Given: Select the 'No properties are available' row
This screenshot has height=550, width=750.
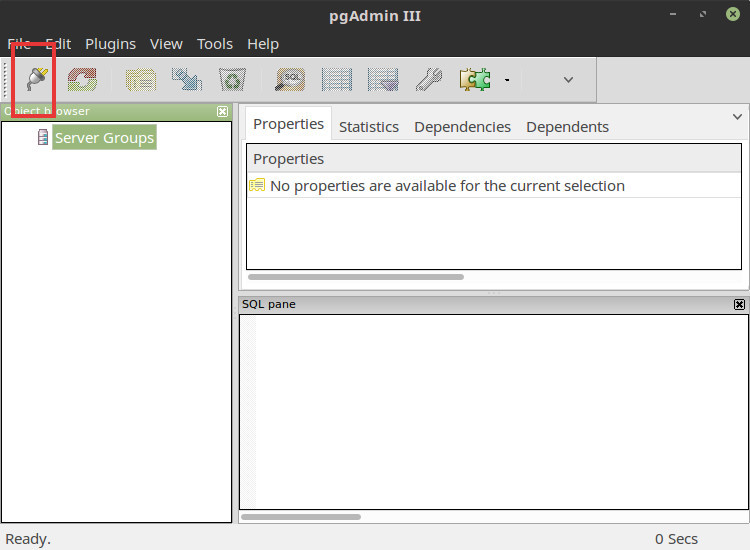Looking at the screenshot, I should 494,186.
